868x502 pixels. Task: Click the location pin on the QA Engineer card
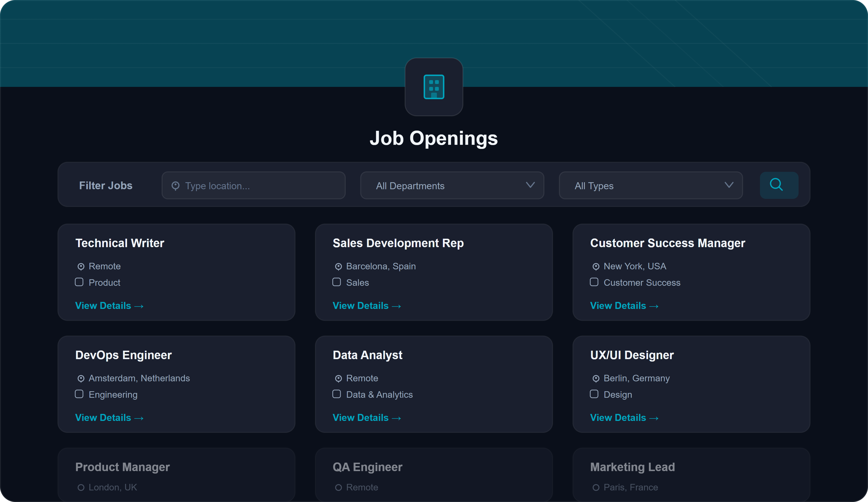(338, 488)
